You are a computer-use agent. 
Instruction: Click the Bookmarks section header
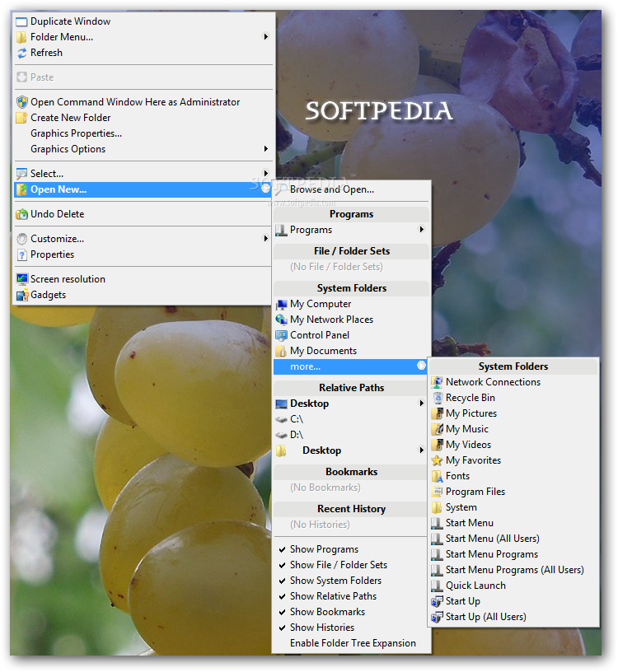(351, 472)
